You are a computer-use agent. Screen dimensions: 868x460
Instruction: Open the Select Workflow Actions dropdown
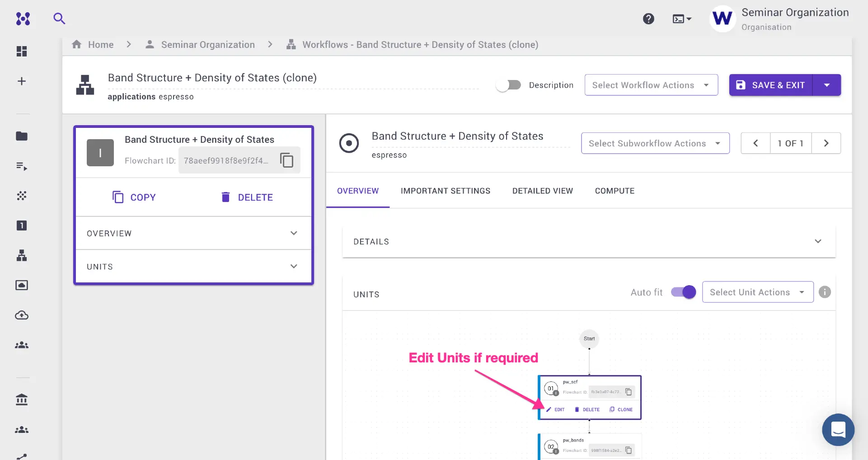(x=651, y=84)
